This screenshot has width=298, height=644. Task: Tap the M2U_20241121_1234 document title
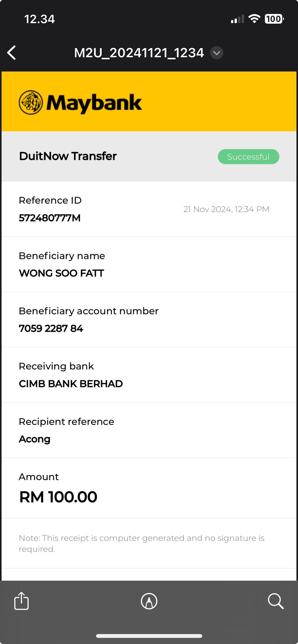click(x=139, y=53)
